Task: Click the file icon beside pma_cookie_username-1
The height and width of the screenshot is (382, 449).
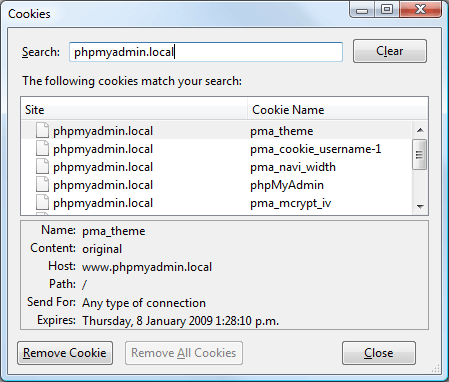Action: click(x=42, y=148)
